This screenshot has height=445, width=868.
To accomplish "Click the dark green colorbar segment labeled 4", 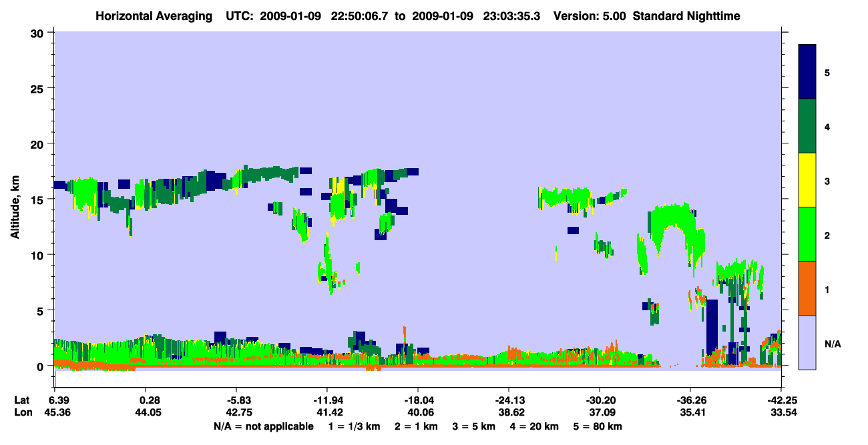I will click(807, 126).
